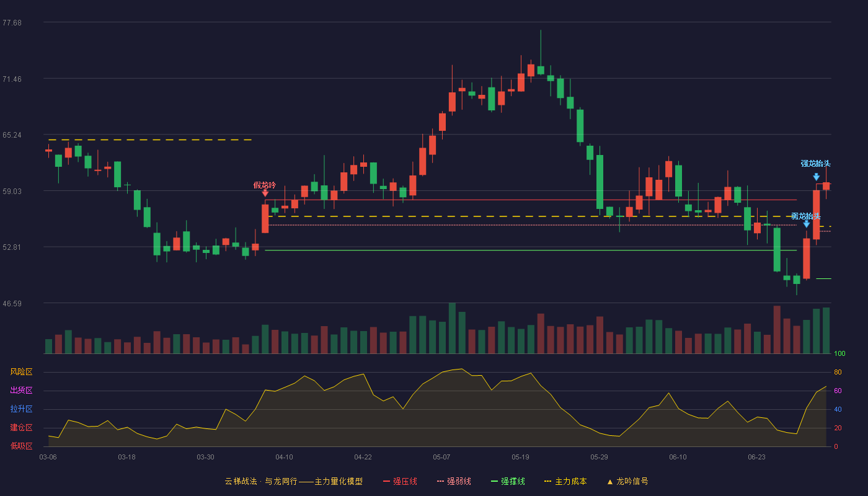Click the blue arrow below 弱龙抬头

click(807, 224)
